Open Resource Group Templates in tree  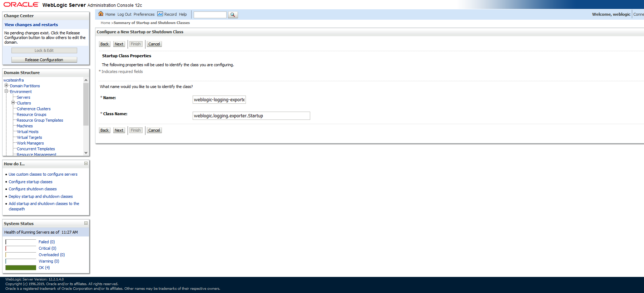[40, 120]
